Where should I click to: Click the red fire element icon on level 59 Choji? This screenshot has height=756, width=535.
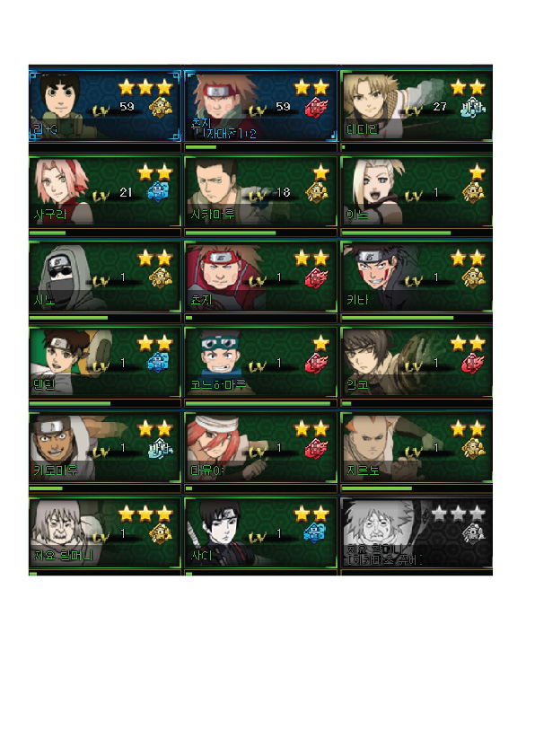click(317, 107)
